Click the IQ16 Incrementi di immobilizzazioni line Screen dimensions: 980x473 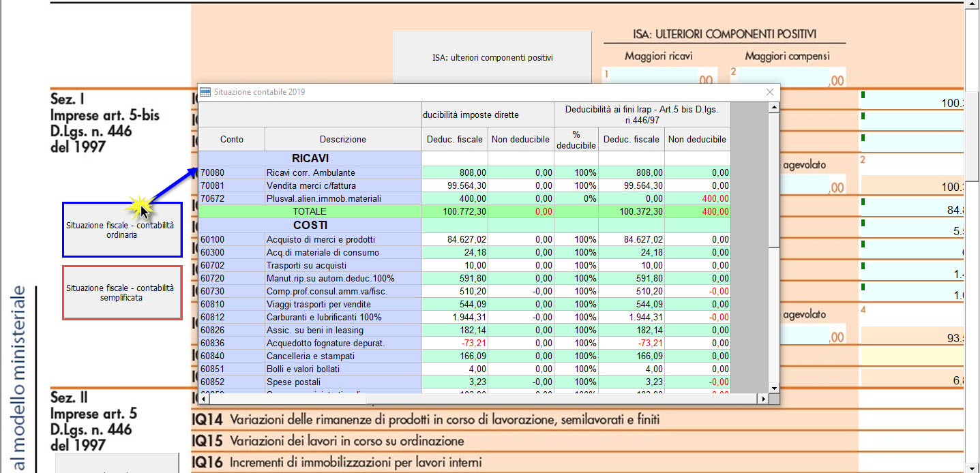337,463
